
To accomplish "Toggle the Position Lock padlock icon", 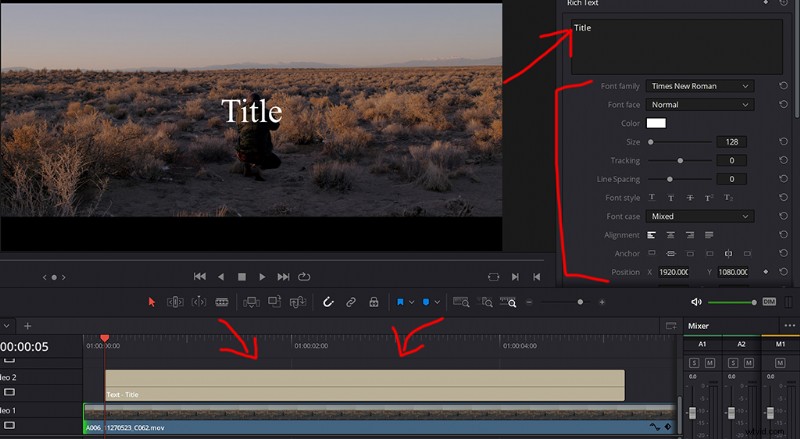I will pyautogui.click(x=374, y=302).
